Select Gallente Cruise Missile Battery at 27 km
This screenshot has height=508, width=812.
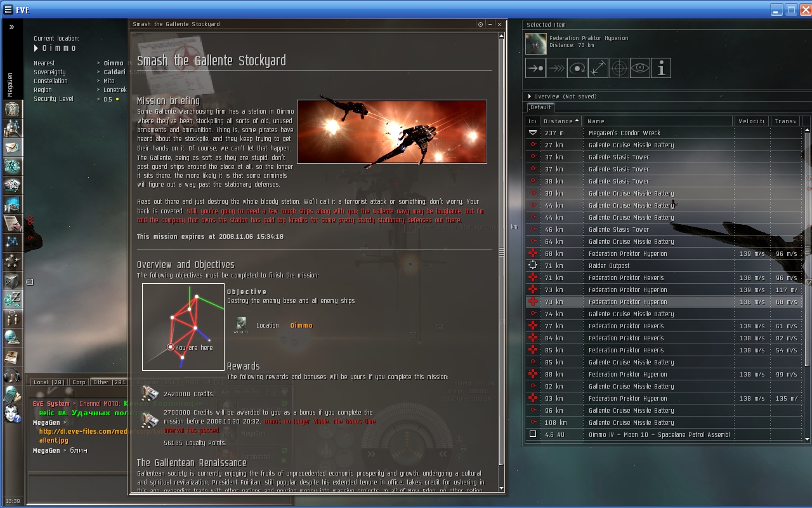tap(665, 145)
